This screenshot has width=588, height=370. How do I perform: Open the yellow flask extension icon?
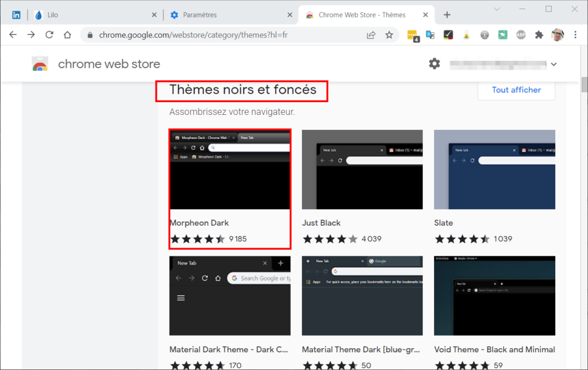click(x=466, y=35)
